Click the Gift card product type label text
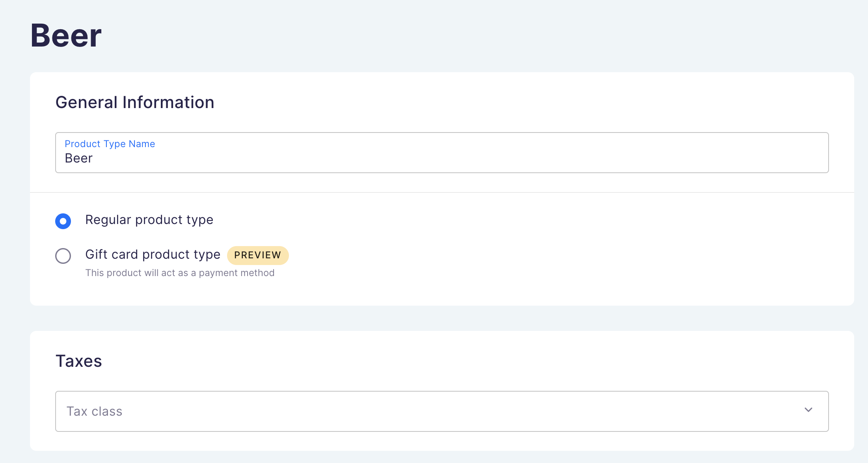This screenshot has width=868, height=463. click(153, 254)
